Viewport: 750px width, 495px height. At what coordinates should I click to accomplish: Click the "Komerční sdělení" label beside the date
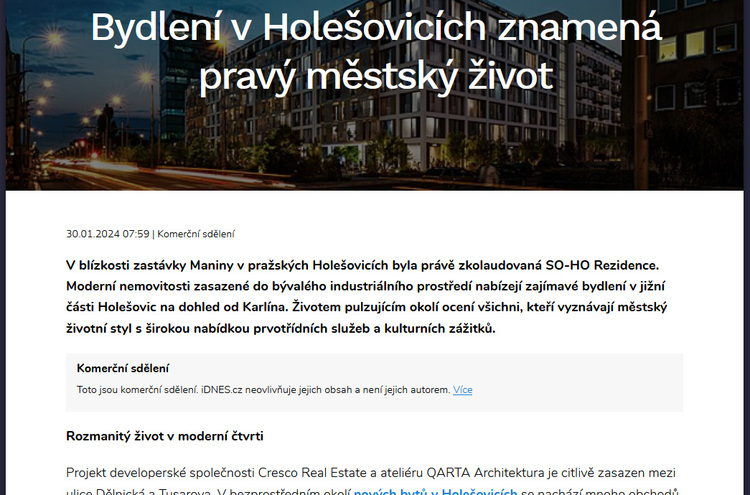pyautogui.click(x=196, y=234)
